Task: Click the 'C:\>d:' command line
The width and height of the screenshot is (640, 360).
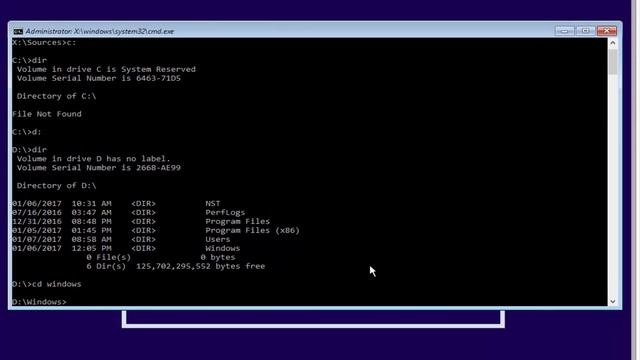Action: click(27, 132)
